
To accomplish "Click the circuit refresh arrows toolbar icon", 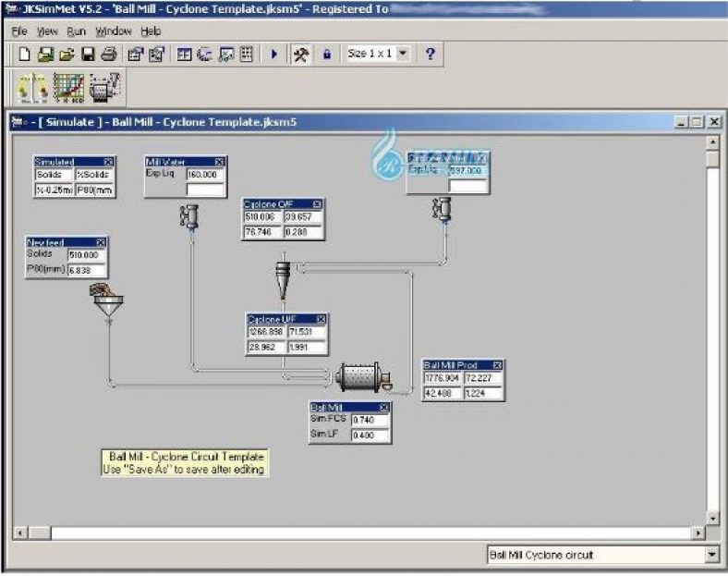I will point(205,55).
